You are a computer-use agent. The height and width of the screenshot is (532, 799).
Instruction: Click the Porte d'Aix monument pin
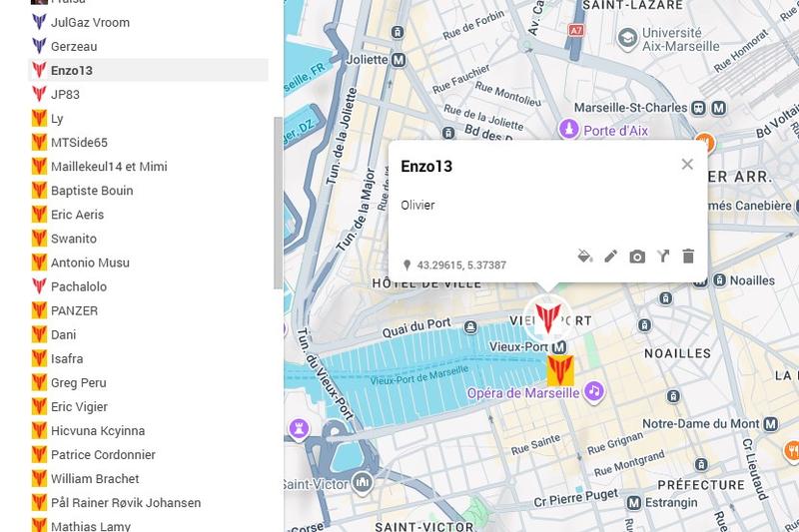[x=569, y=130]
